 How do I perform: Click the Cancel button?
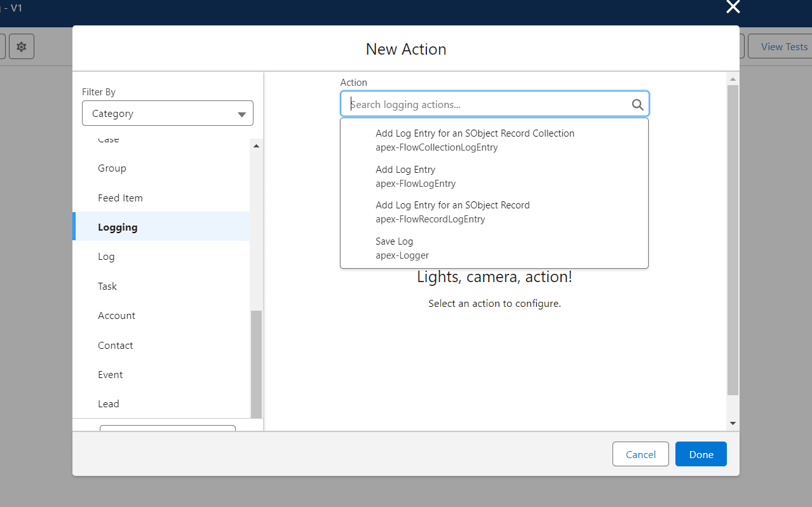(x=640, y=454)
